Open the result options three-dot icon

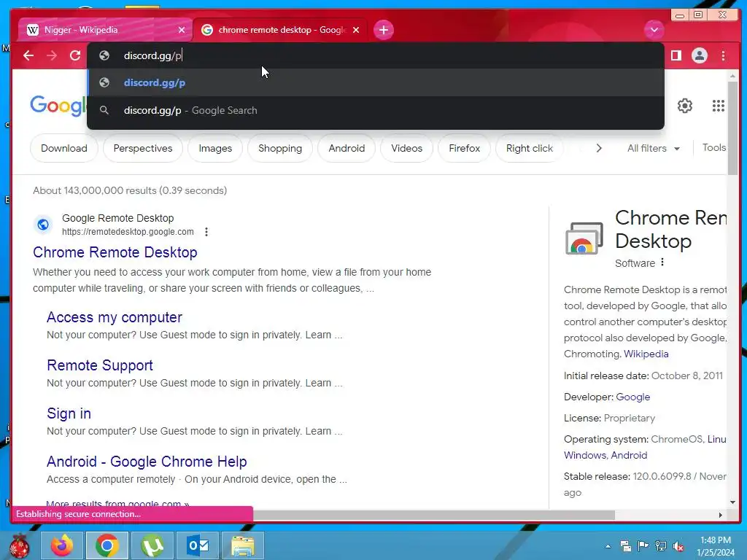click(206, 232)
